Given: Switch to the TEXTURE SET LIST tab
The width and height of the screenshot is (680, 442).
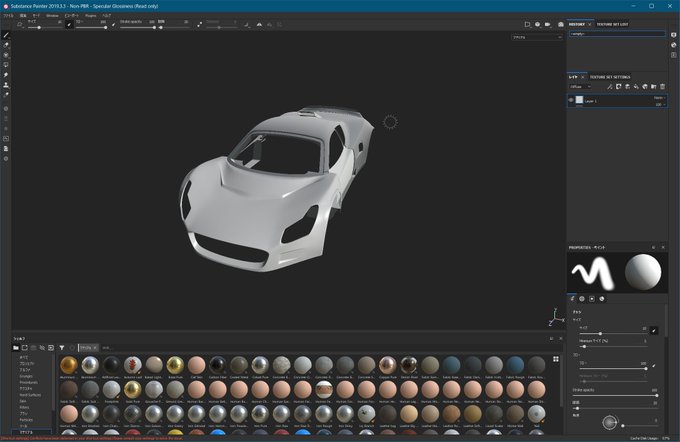Looking at the screenshot, I should point(612,24).
